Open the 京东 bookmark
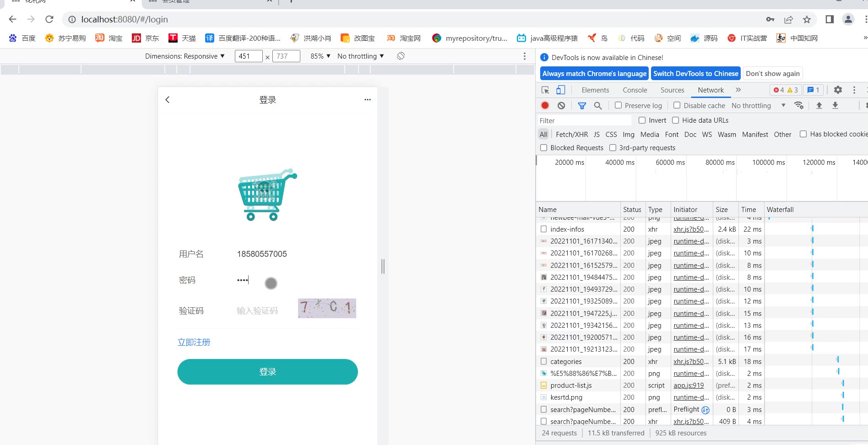Screen dimensions: 868x445 [146, 38]
